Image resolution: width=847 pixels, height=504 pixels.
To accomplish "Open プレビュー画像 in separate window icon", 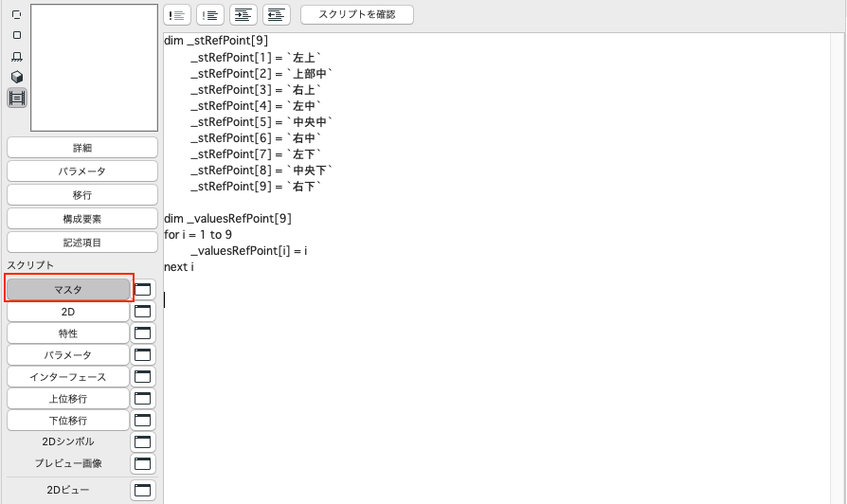I will 143,463.
